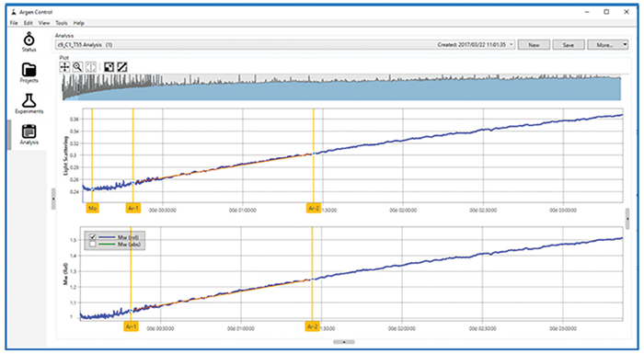Click the 0.36 Light Scattering axis value

point(74,120)
